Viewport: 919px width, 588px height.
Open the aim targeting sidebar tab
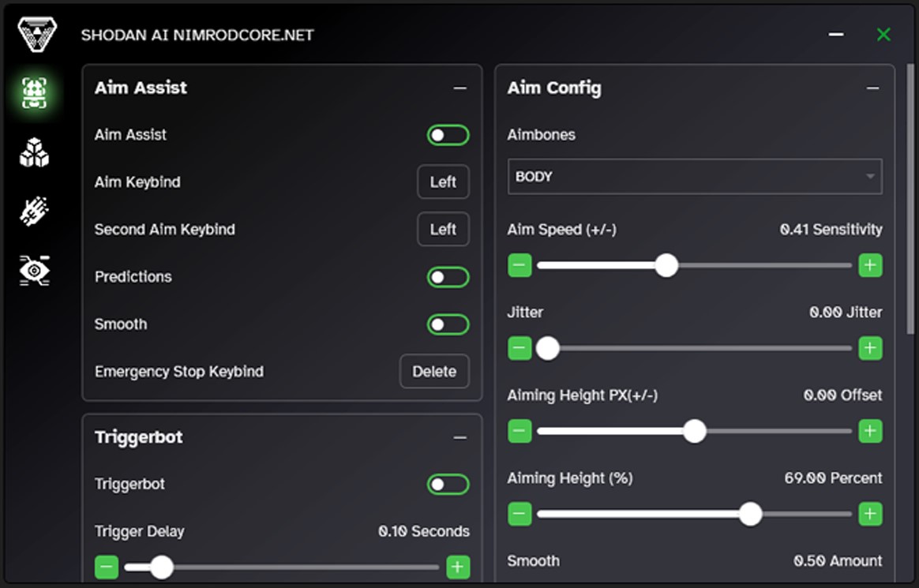point(34,93)
